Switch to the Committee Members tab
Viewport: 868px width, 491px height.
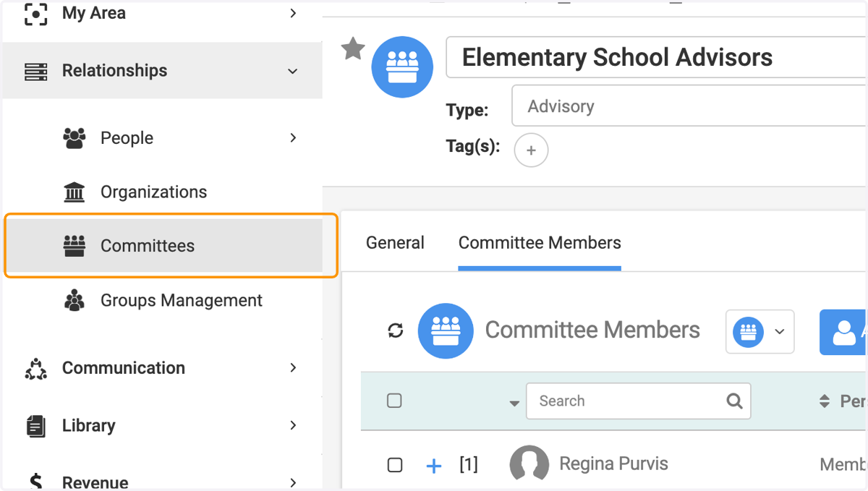[x=540, y=243]
